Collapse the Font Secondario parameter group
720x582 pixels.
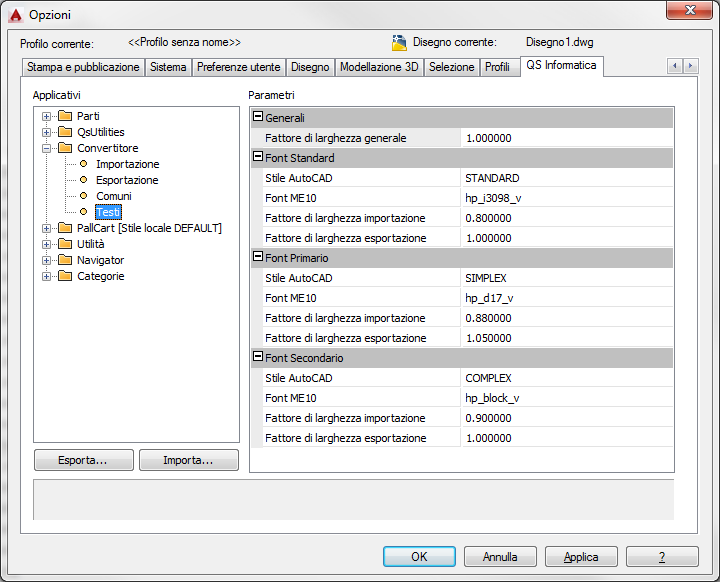pyautogui.click(x=258, y=356)
